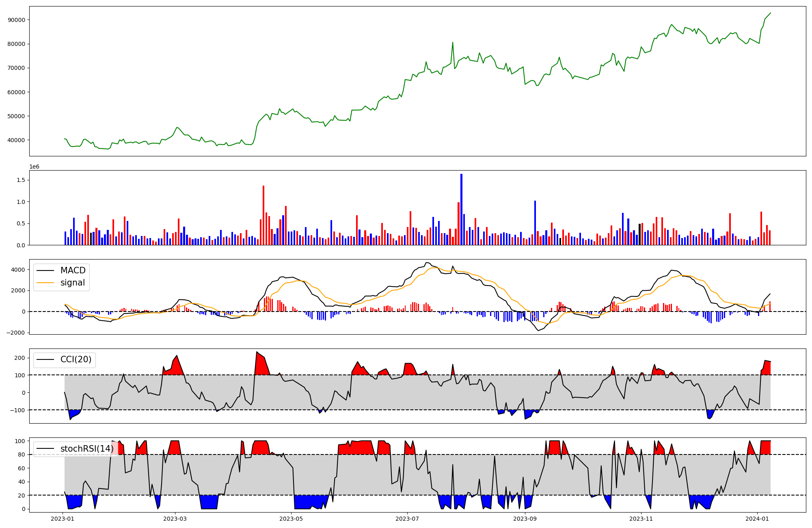Click the CCI(20) legend label

(x=76, y=359)
